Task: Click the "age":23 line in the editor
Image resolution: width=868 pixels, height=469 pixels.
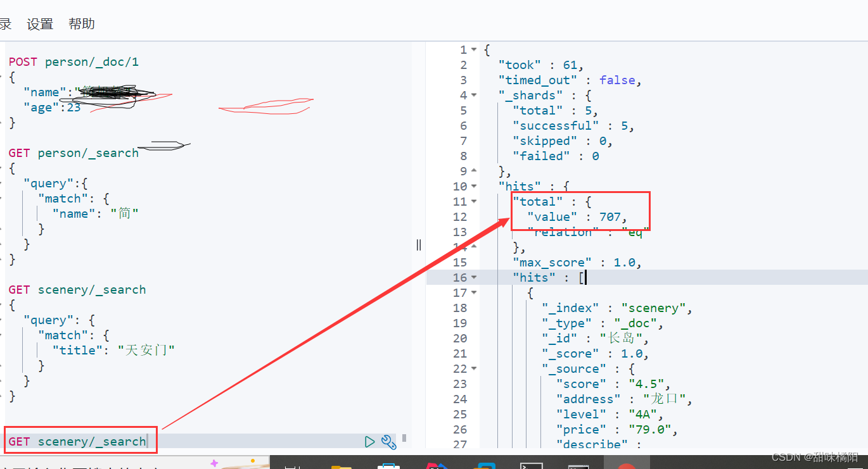Action: coord(52,108)
